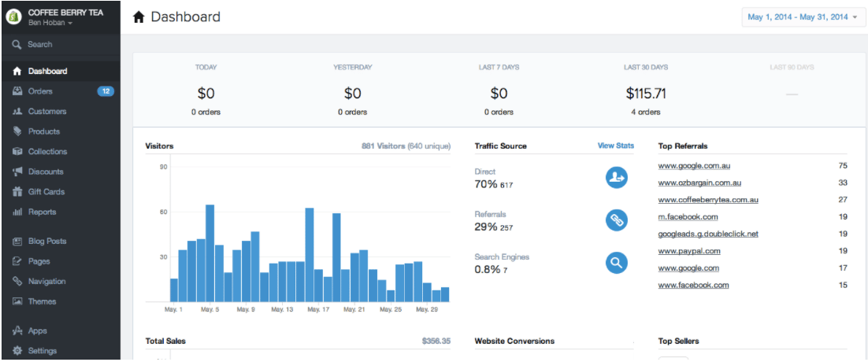Click the Referrals chain link icon
868x362 pixels.
616,220
